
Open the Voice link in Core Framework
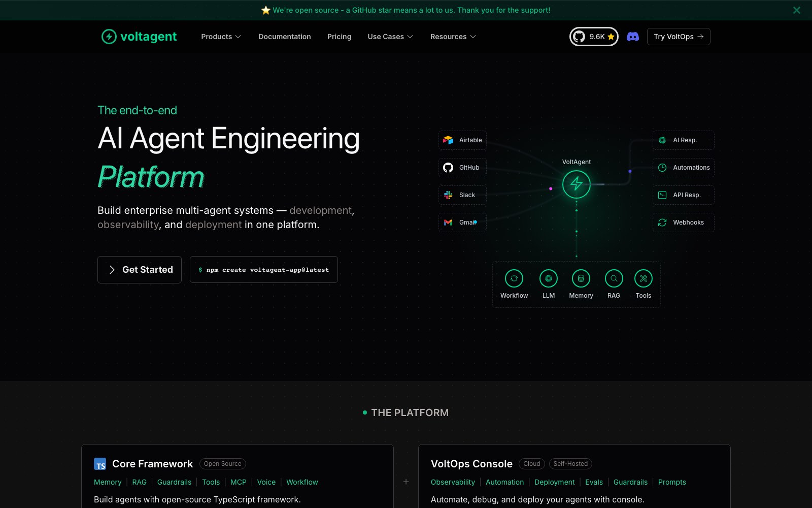266,482
